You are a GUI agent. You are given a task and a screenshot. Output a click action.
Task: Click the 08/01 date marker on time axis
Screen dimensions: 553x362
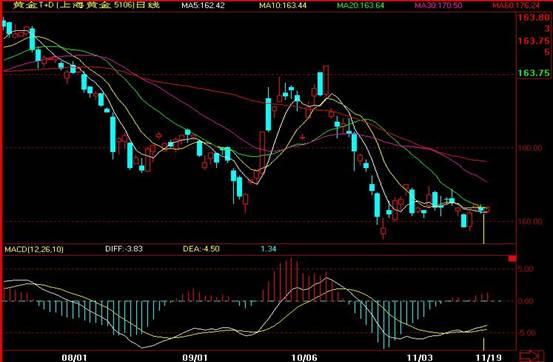[x=74, y=357]
